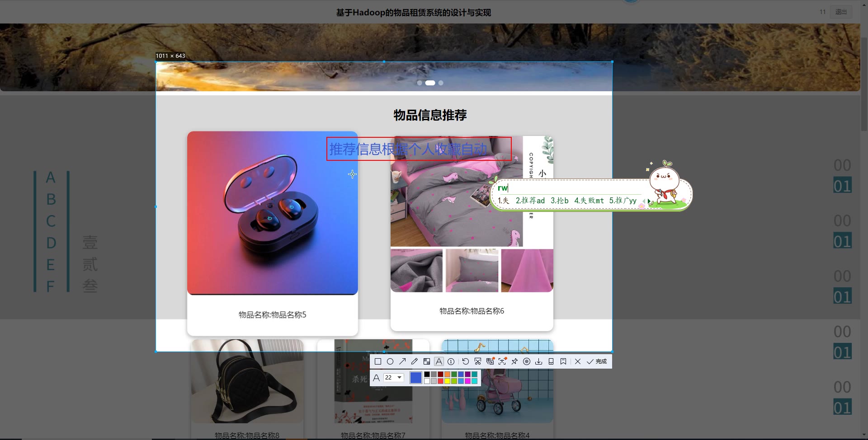This screenshot has width=868, height=440.
Task: Select the mosaic blur tool
Action: click(427, 361)
